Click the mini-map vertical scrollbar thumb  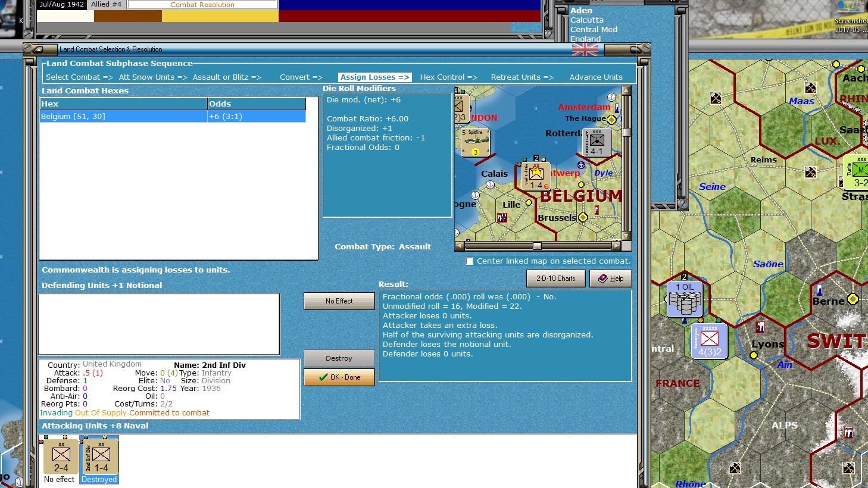click(626, 132)
